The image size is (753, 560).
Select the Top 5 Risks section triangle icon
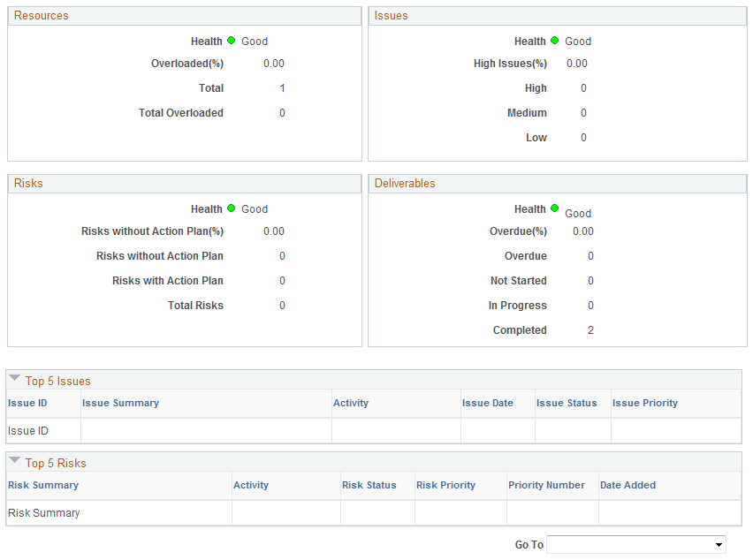tap(14, 460)
